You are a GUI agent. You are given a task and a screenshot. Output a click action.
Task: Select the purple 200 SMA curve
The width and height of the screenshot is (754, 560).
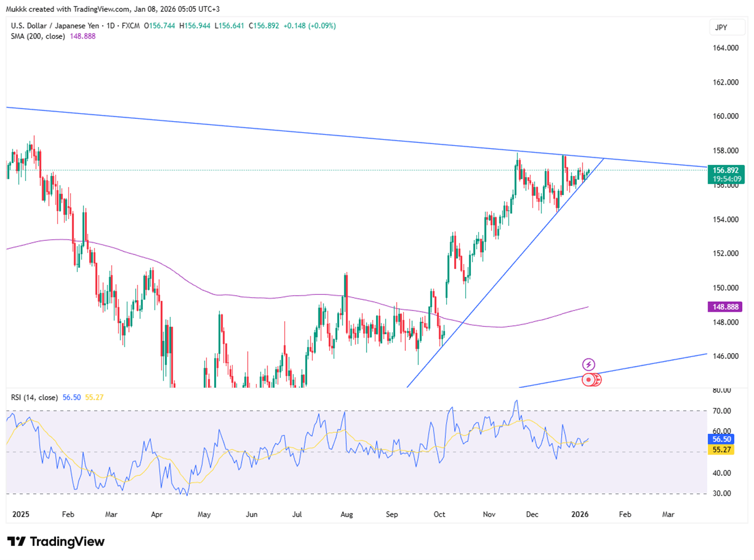click(252, 296)
